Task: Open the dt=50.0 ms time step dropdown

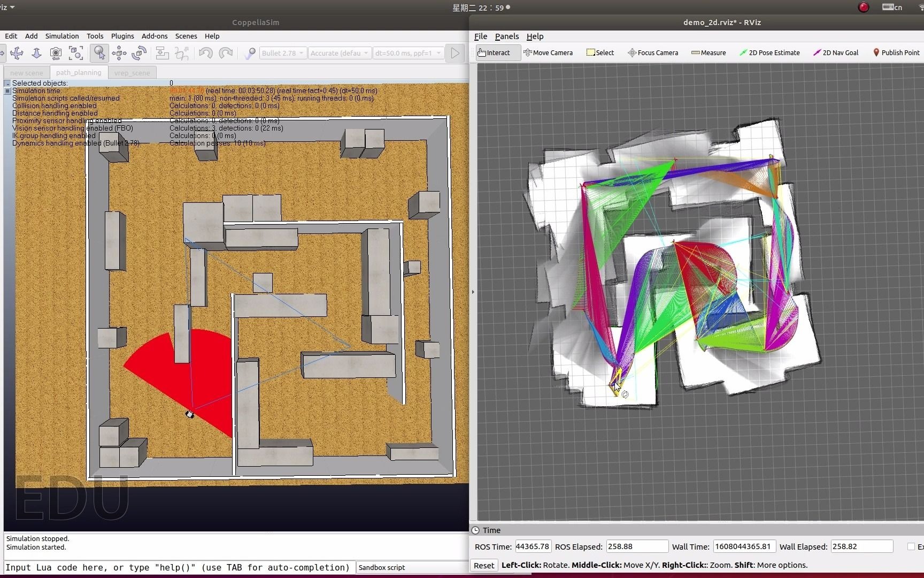Action: [x=407, y=53]
